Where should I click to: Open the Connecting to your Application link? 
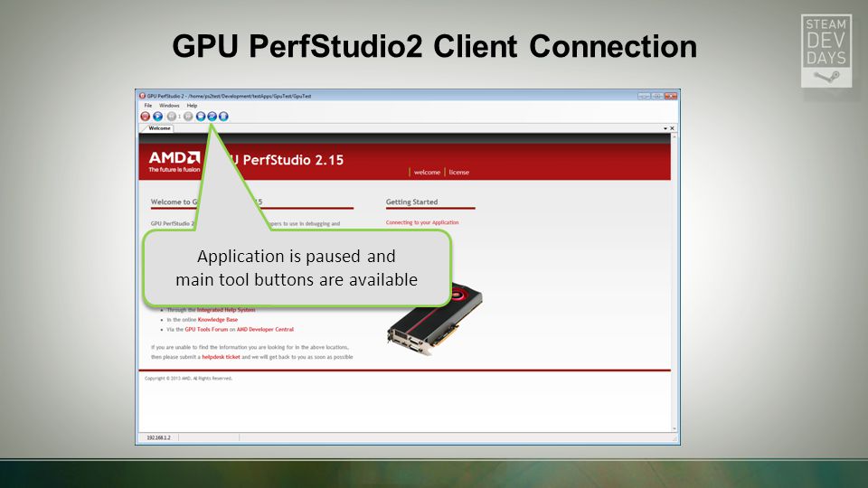tap(422, 222)
